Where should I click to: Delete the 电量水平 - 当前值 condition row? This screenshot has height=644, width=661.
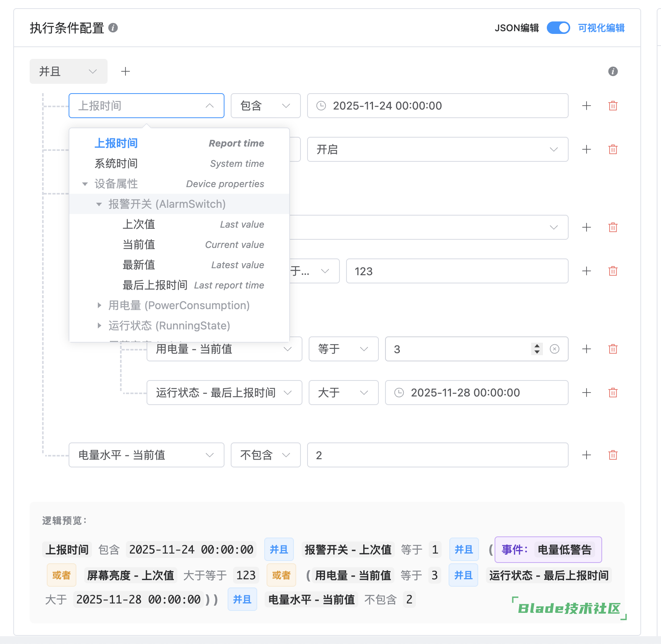click(613, 455)
